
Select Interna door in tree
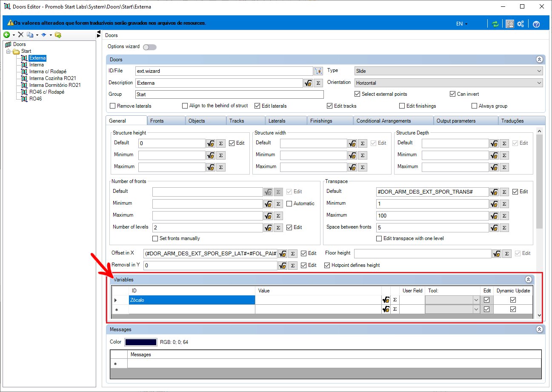click(37, 65)
